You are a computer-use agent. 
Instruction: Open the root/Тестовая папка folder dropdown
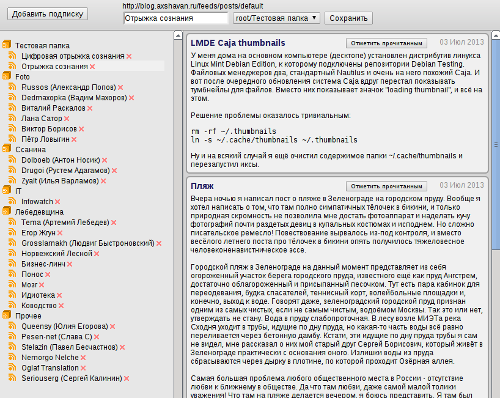276,18
